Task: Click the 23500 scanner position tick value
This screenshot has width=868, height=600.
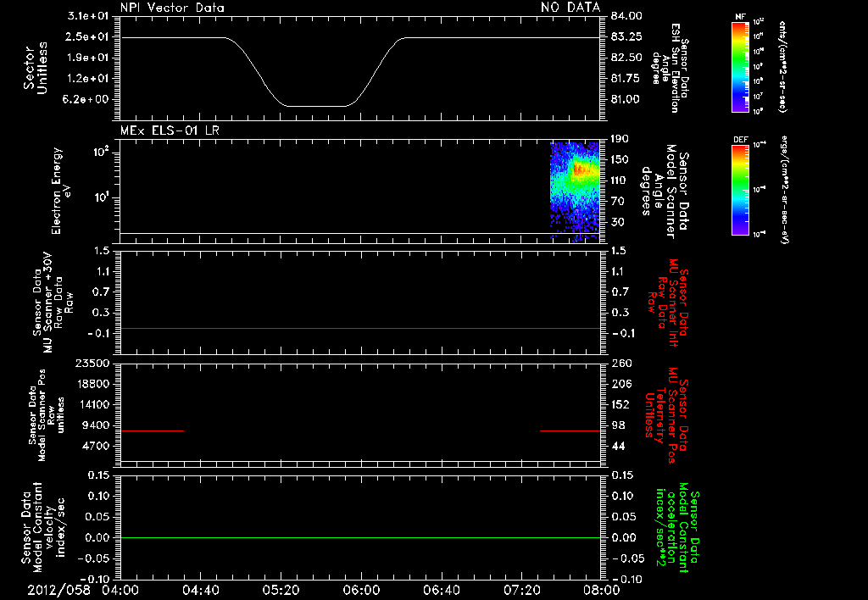Action: click(x=92, y=364)
